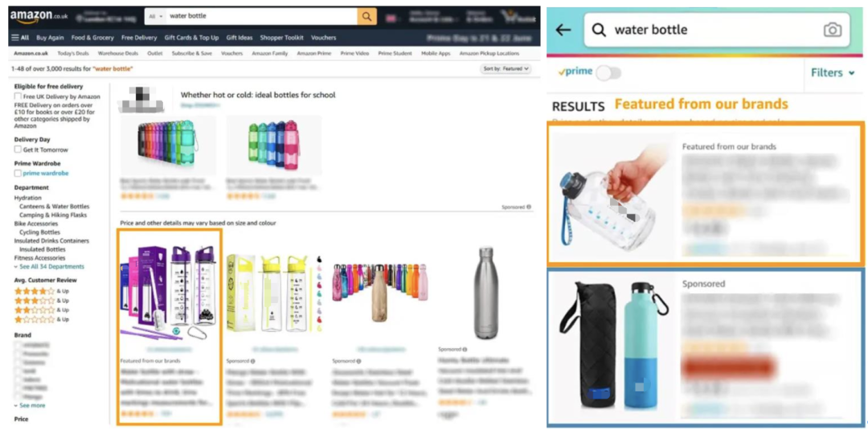Screen dimensions: 868x434
Task: Expand See All 34 Departments
Action: [x=49, y=267]
